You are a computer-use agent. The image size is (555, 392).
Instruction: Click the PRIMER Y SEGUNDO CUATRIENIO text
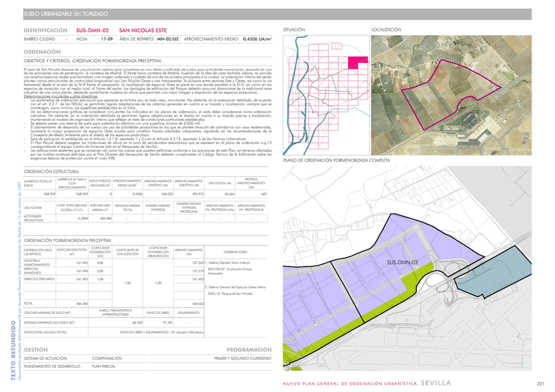pyautogui.click(x=242, y=359)
